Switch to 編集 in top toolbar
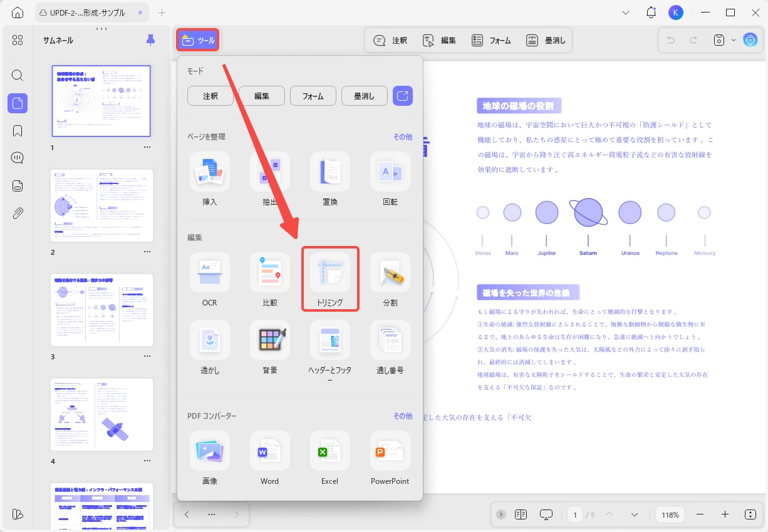768x532 pixels. pyautogui.click(x=439, y=40)
